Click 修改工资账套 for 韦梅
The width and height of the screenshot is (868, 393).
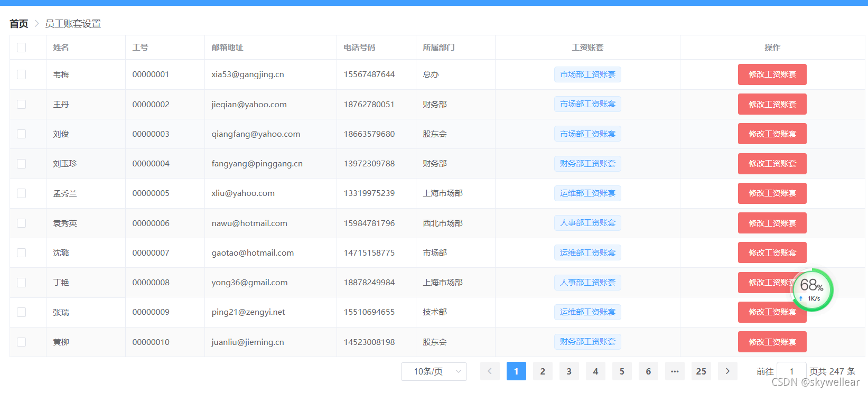[772, 74]
